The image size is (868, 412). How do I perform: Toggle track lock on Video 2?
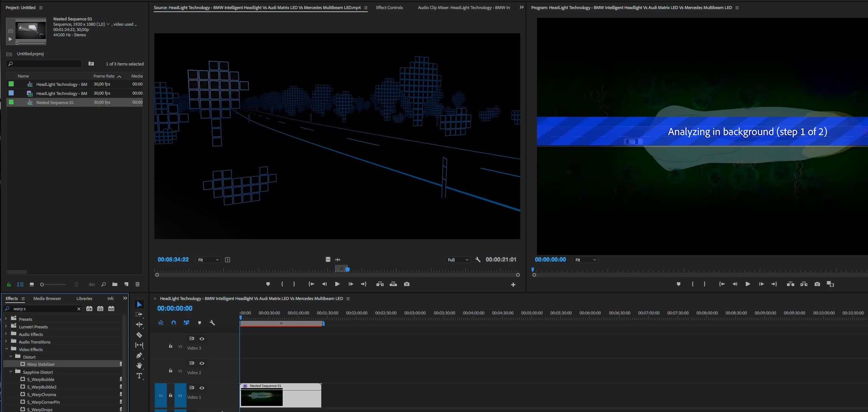(x=171, y=371)
